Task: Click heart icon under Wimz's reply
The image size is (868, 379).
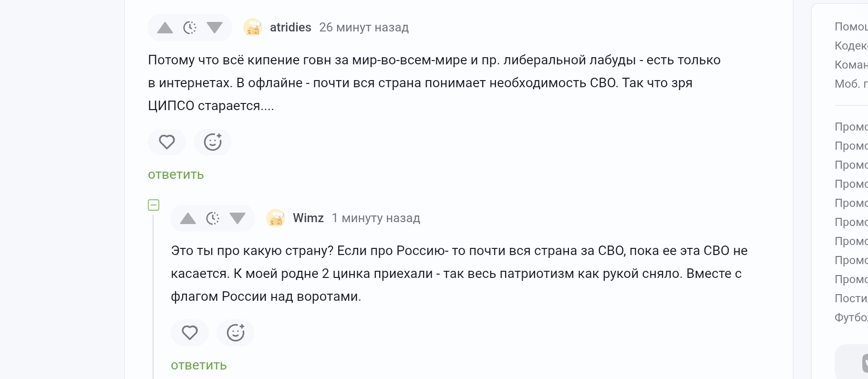Action: (x=190, y=333)
